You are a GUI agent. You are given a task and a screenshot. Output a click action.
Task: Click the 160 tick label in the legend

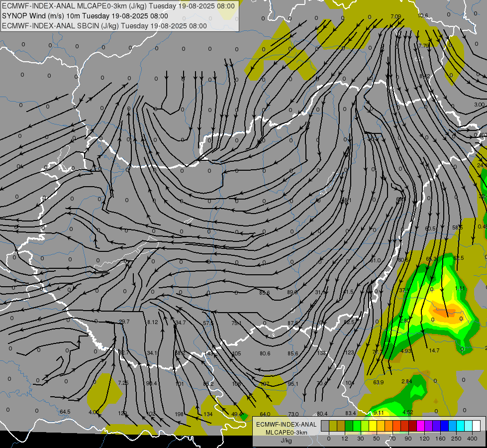point(440,439)
